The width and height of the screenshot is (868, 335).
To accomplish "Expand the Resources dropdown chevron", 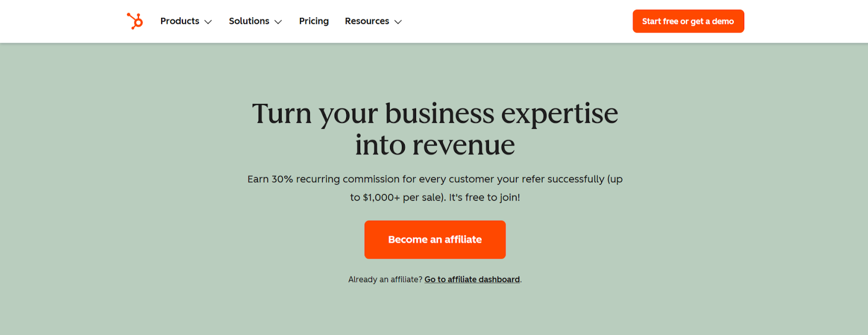I will click(399, 22).
